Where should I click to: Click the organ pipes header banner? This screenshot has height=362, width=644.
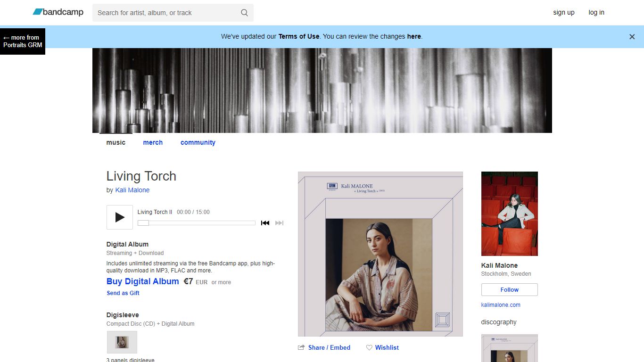tap(322, 90)
